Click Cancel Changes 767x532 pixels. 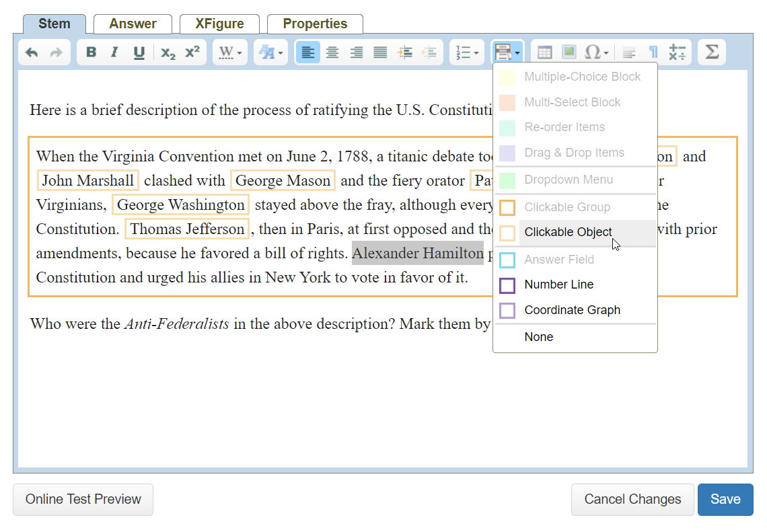tap(632, 499)
